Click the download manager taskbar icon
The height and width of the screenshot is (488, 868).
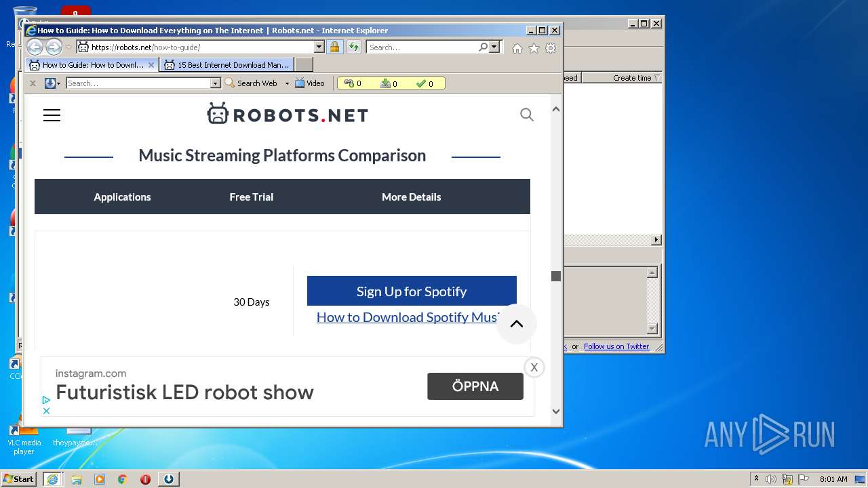coord(169,479)
